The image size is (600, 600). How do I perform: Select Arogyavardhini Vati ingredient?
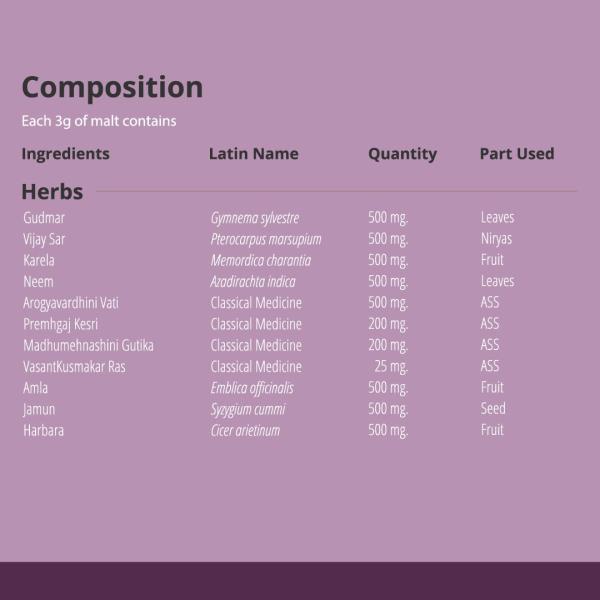pos(70,303)
